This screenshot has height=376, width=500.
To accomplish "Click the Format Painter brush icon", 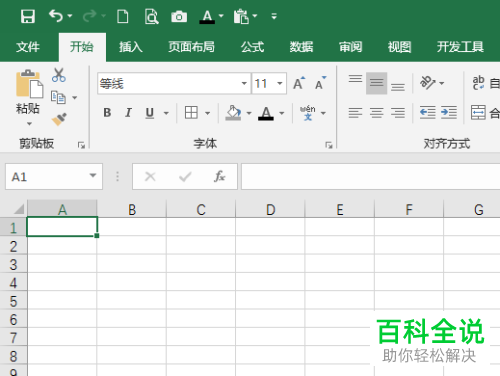I will click(59, 119).
